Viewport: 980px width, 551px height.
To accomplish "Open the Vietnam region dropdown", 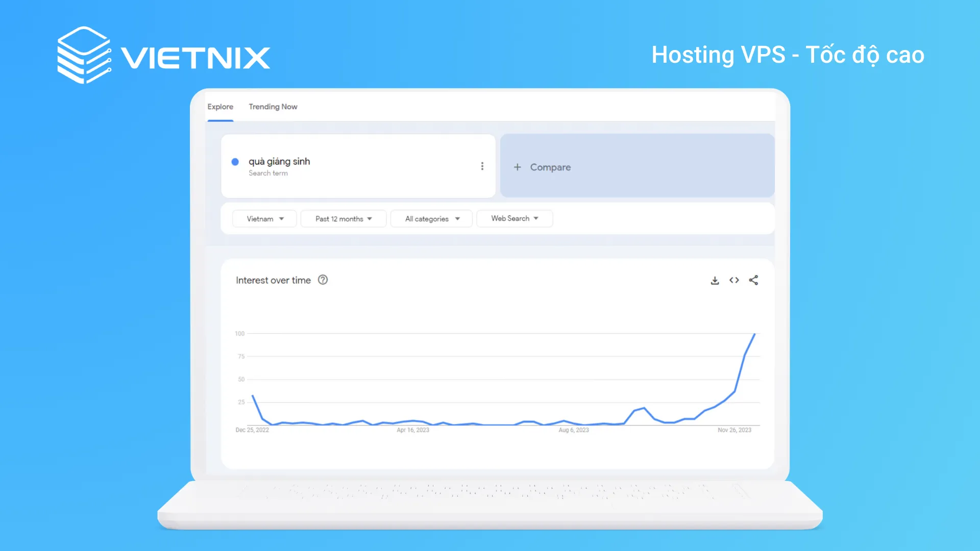I will pyautogui.click(x=264, y=218).
